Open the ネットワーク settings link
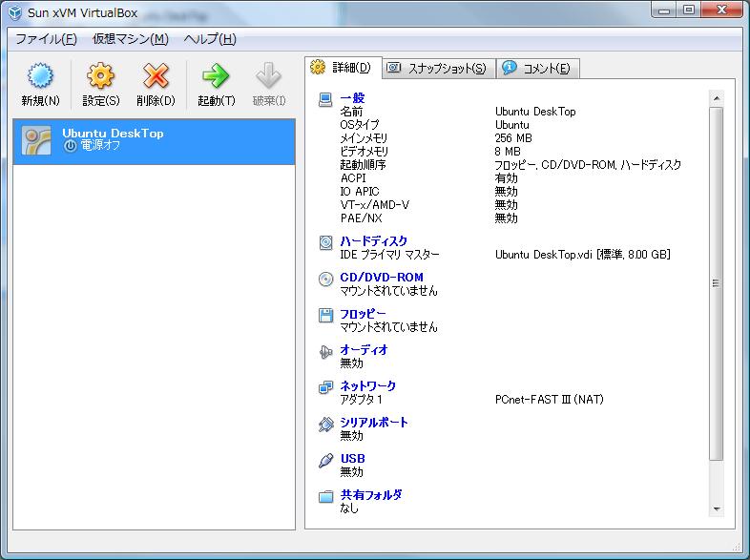This screenshot has height=560, width=750. tap(367, 386)
